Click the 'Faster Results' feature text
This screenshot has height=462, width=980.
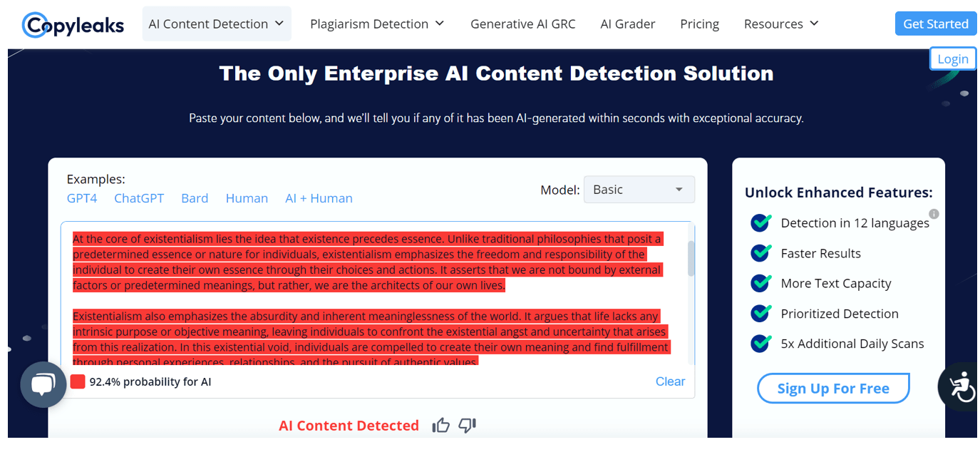point(820,253)
